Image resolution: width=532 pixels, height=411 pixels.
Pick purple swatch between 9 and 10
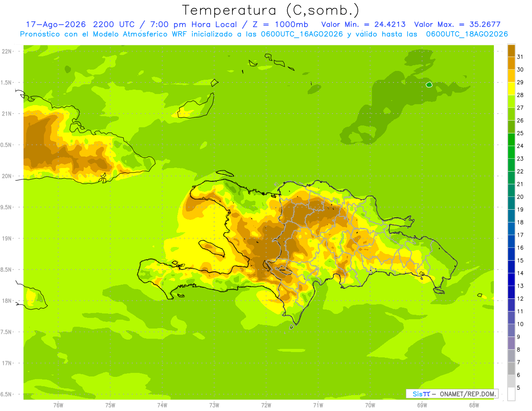tap(511, 330)
